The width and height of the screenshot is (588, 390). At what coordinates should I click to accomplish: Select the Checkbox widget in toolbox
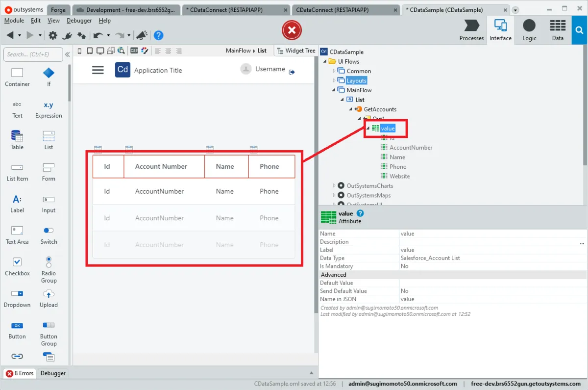[x=17, y=266]
